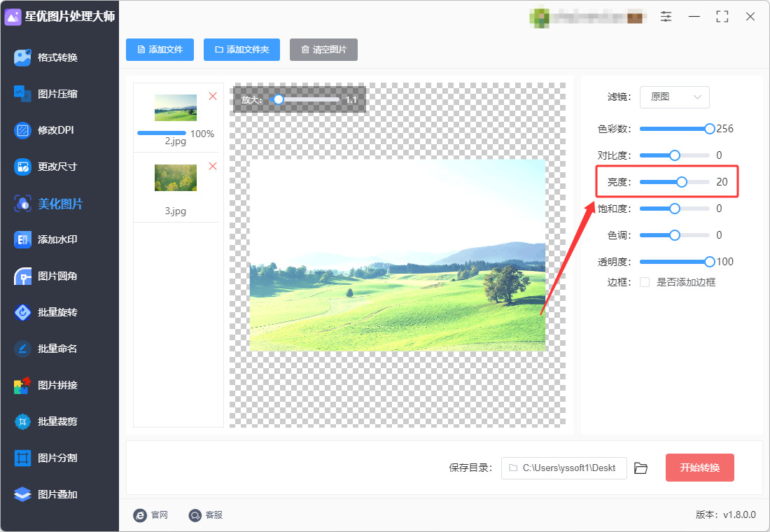The width and height of the screenshot is (770, 532).
Task: Select the 批量裁剪 batch crop icon
Action: click(x=22, y=421)
